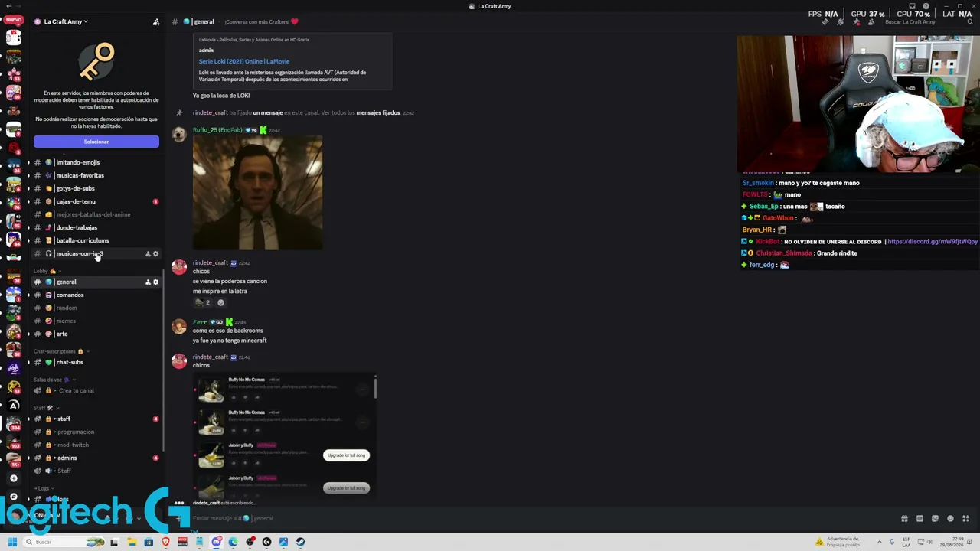Open the batalla-curriculums channel
Screen dimensions: 980x551
[96, 241]
